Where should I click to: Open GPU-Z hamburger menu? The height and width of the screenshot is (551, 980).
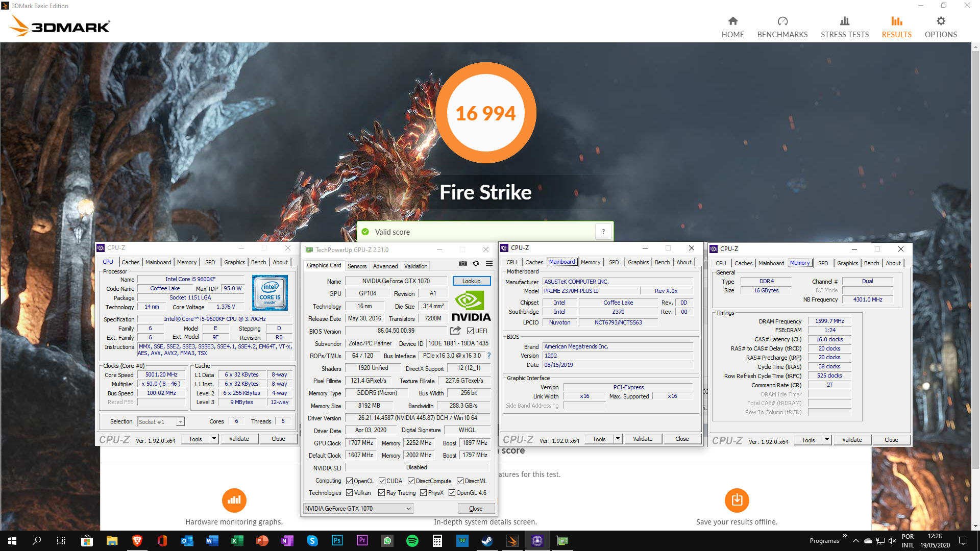coord(489,263)
